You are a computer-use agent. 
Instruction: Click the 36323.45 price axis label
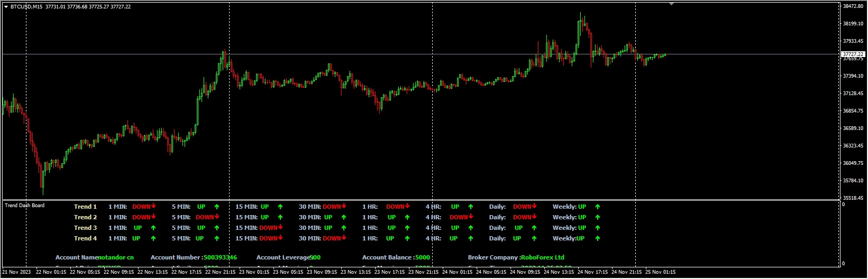point(853,146)
